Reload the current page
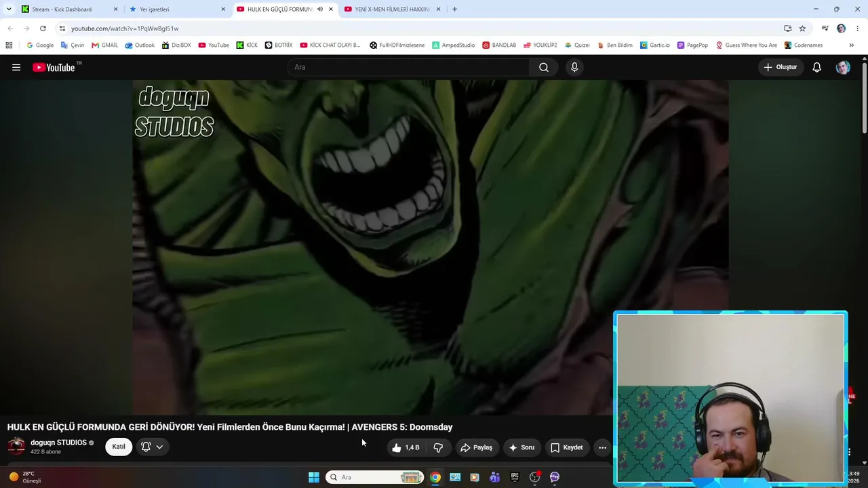Viewport: 868px width, 488px height. tap(43, 28)
